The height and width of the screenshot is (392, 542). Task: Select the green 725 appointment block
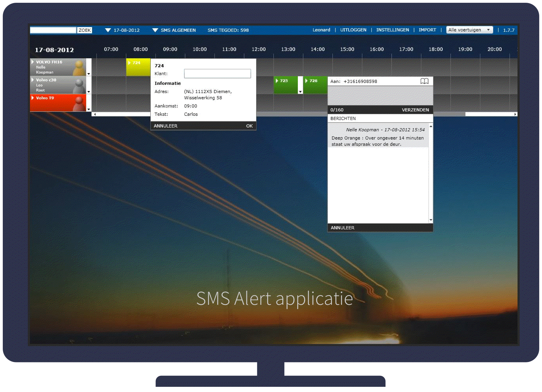click(x=285, y=85)
